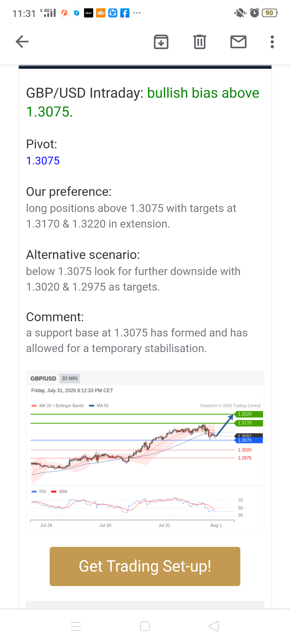Open the three-dot overflow menu
This screenshot has height=644, width=290.
(x=272, y=42)
